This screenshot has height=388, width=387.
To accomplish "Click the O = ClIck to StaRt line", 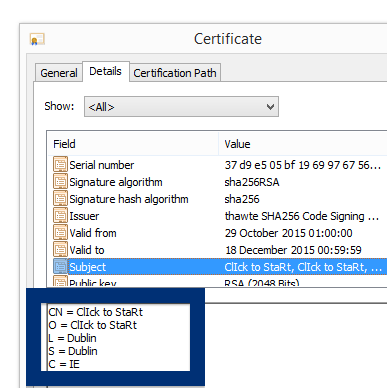I will tap(92, 325).
